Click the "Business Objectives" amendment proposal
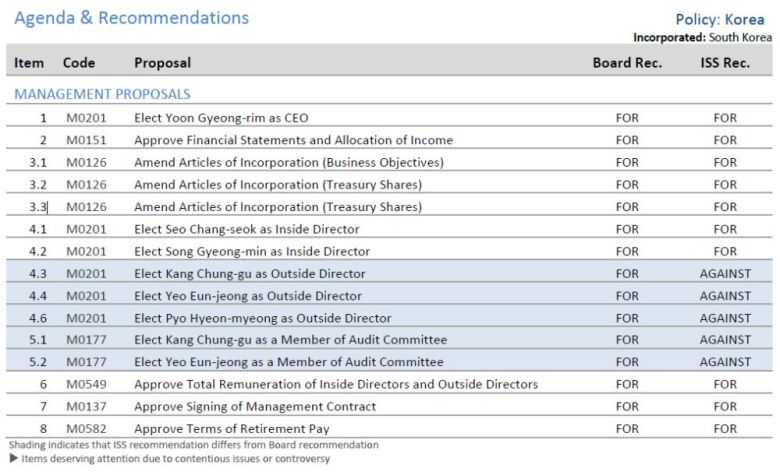The width and height of the screenshot is (780, 472). point(288,162)
